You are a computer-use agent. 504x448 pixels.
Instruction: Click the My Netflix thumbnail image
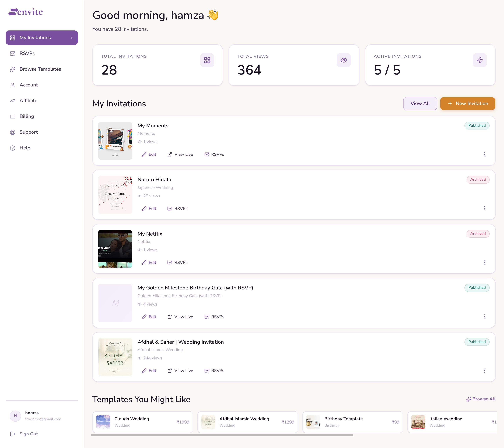coord(115,249)
